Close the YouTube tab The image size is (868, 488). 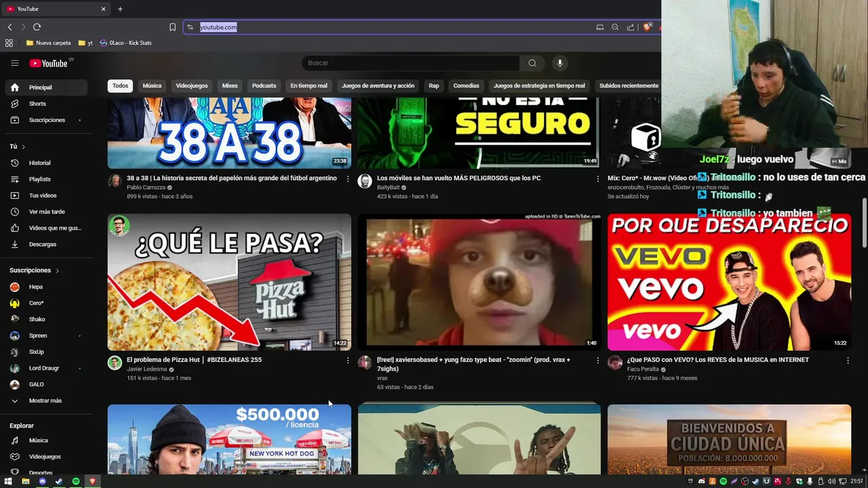pos(103,9)
